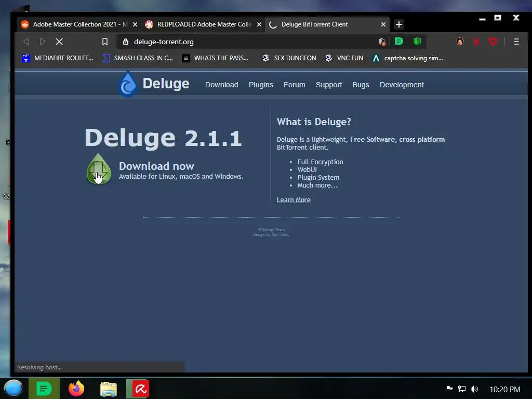Open the browser hamburger menu
Screen dimensions: 532x399
pos(516,42)
